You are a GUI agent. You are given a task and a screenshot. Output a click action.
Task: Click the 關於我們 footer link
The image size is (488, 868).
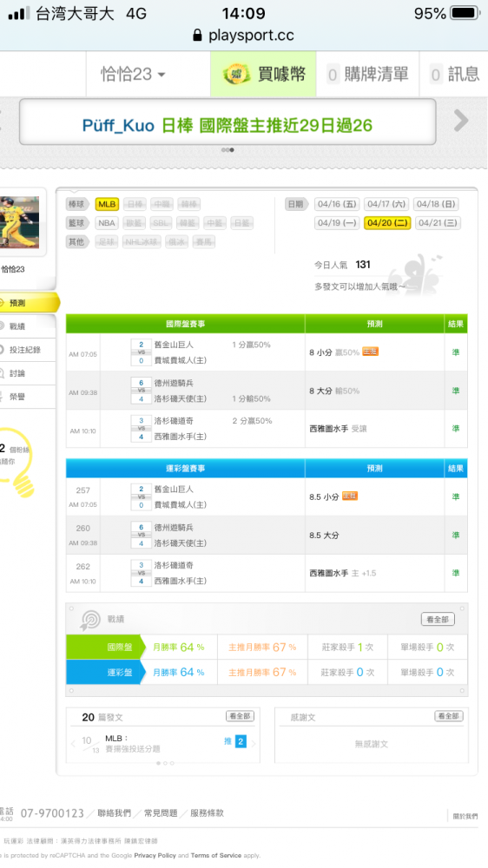click(465, 816)
